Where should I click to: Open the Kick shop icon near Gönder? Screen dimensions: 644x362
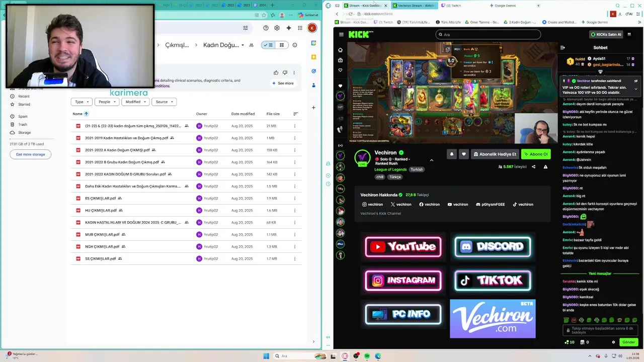[582, 342]
